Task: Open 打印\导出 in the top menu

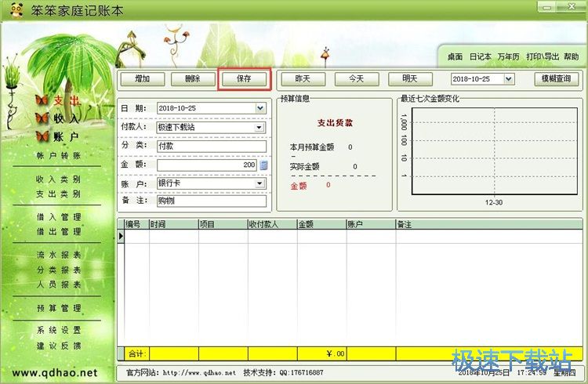Action: click(x=543, y=56)
